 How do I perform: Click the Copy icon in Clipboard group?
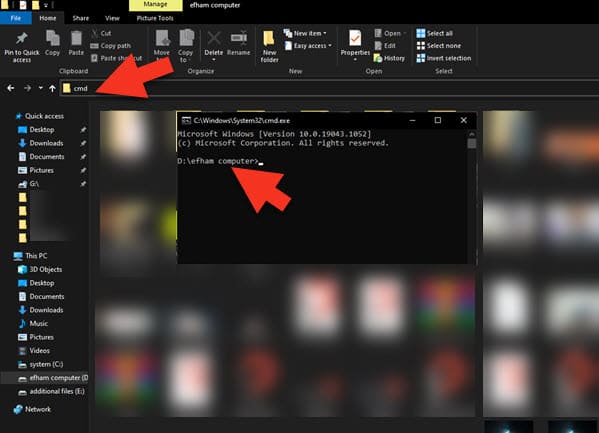click(x=52, y=39)
